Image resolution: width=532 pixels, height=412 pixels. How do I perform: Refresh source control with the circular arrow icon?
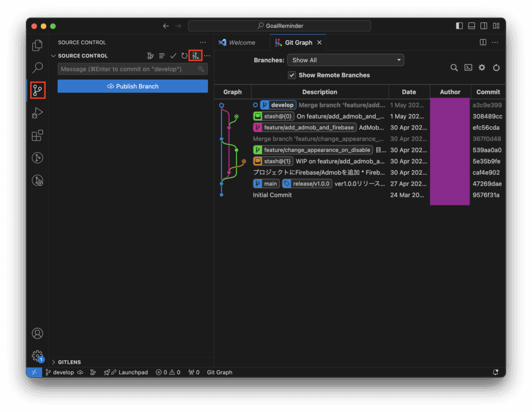pos(184,56)
